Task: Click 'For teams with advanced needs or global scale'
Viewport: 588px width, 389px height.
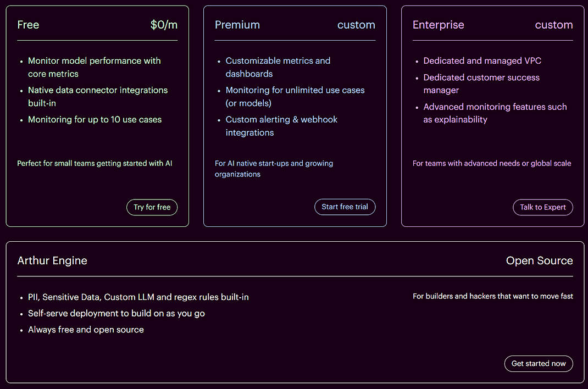Action: pos(492,163)
